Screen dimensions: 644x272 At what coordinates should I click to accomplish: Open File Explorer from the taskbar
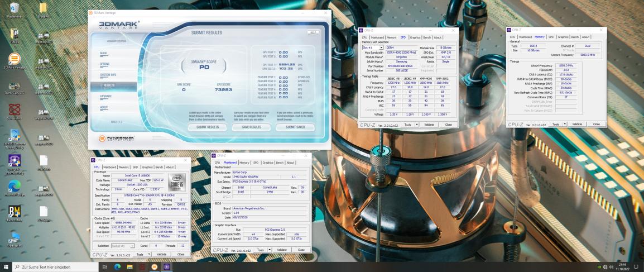[129, 266]
